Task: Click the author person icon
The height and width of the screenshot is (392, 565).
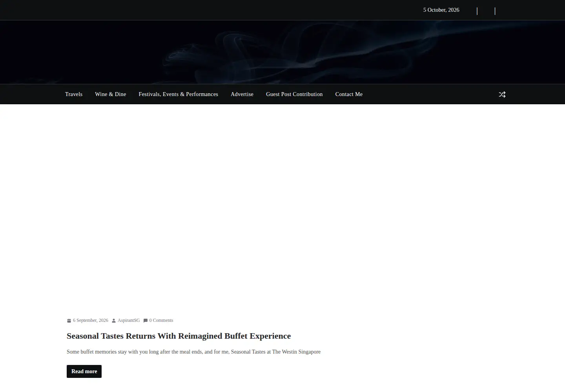Action: click(x=114, y=321)
